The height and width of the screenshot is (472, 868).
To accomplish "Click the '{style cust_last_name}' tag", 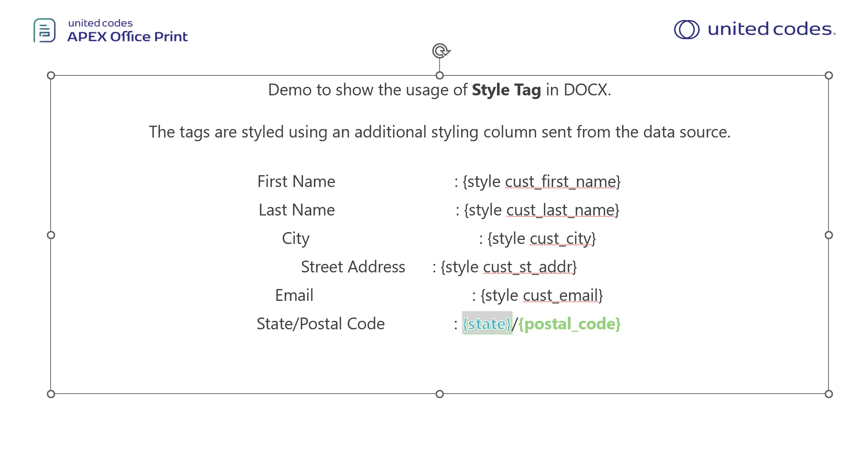I will click(542, 210).
